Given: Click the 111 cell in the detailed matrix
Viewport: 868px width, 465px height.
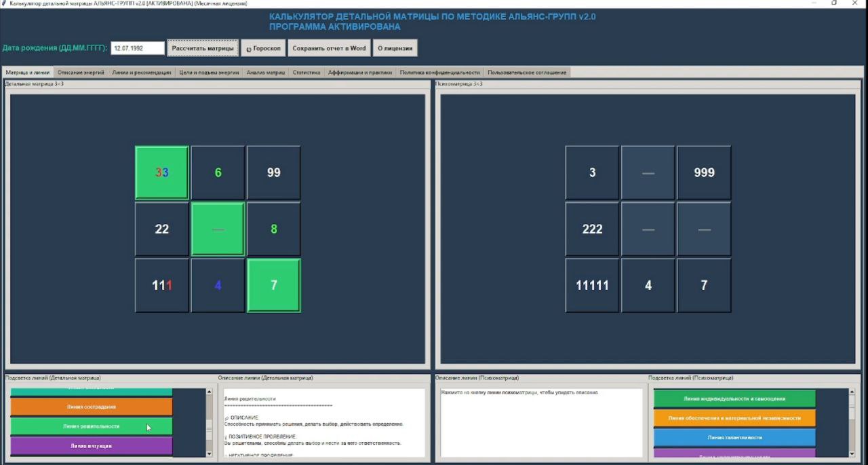Looking at the screenshot, I should click(162, 285).
